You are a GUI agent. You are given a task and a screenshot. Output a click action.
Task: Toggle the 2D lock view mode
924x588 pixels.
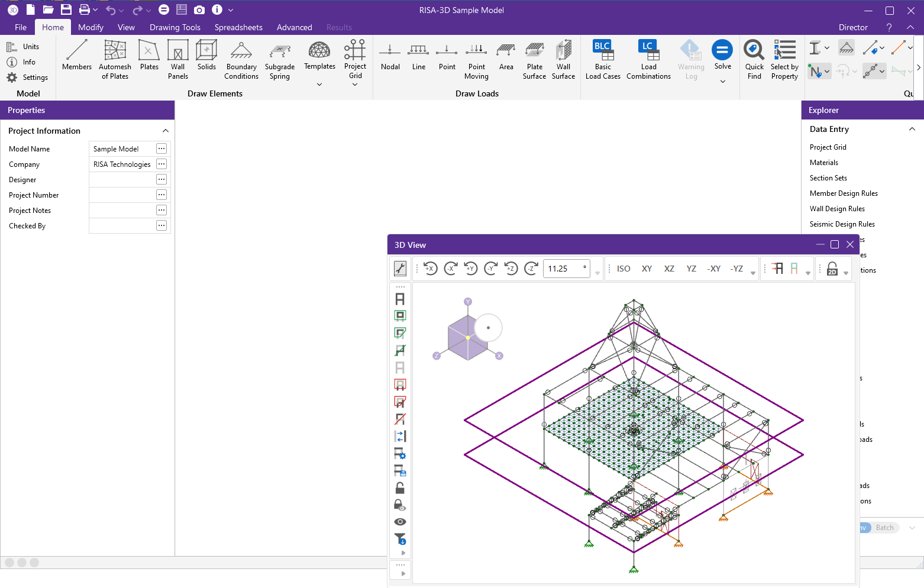coord(832,269)
